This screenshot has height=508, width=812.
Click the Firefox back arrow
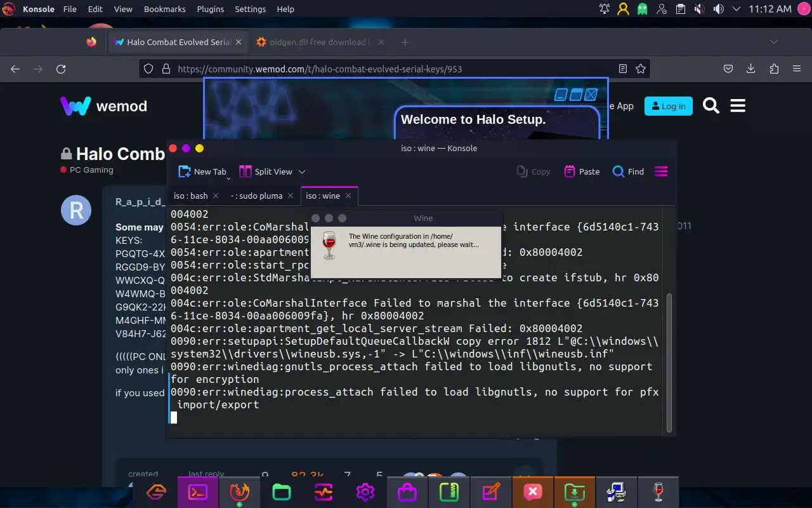(x=15, y=69)
